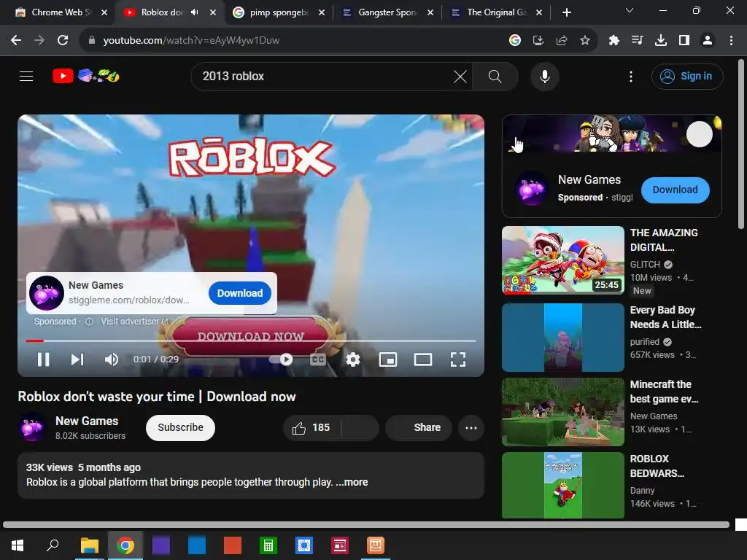Open Chrome downloads
This screenshot has height=560, width=747.
tap(660, 41)
